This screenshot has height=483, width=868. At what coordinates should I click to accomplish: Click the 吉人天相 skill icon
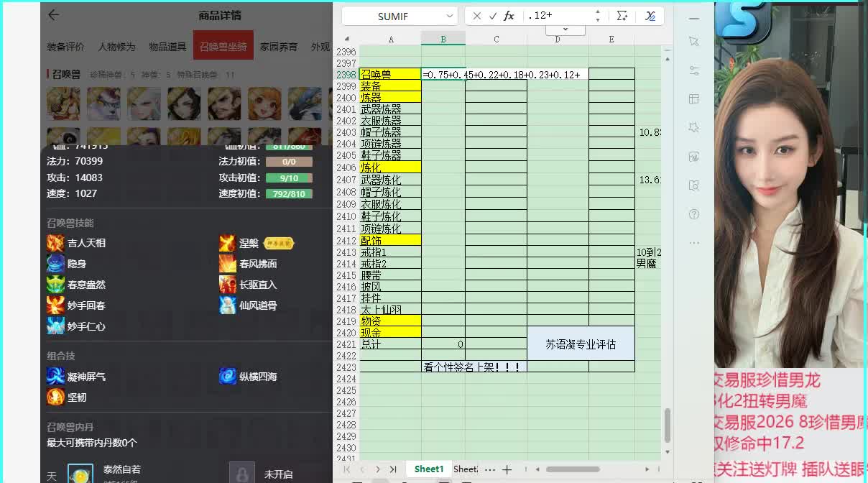point(55,243)
